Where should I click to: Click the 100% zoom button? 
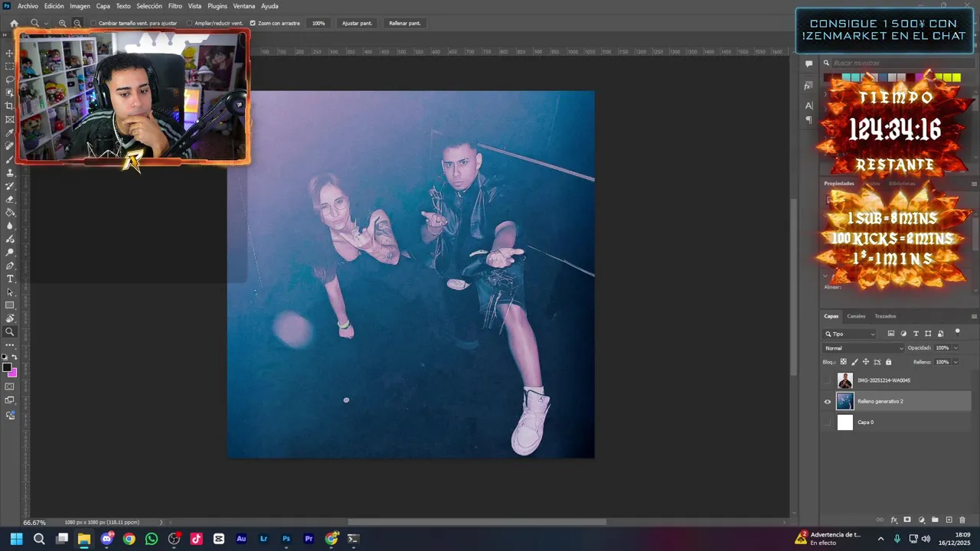(x=318, y=23)
